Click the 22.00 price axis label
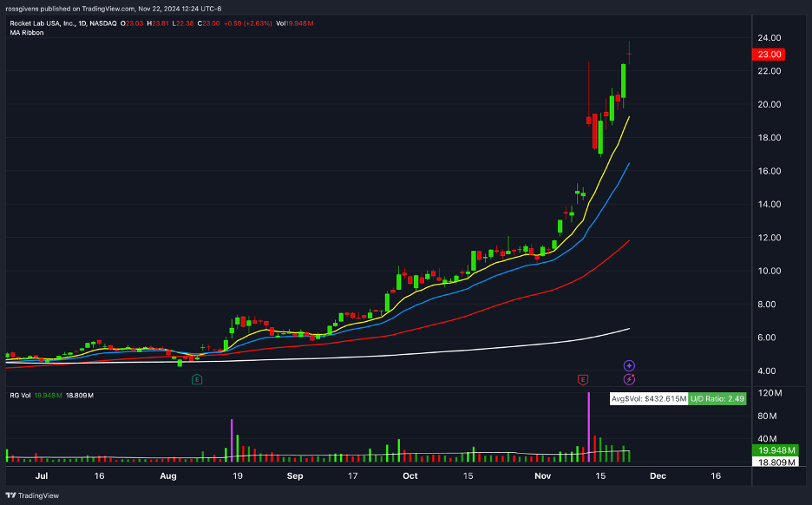The image size is (812, 505). [769, 71]
